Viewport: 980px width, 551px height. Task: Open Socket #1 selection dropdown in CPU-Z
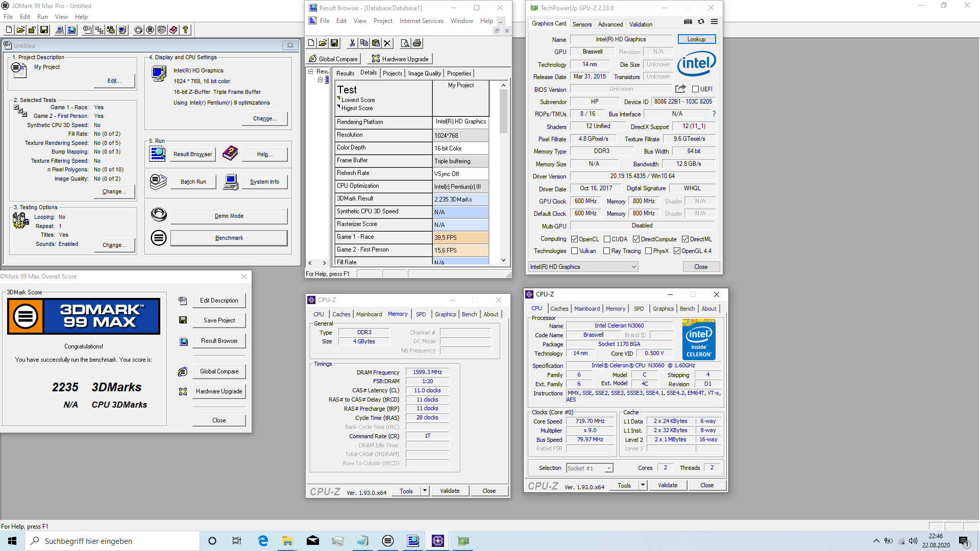tap(590, 468)
